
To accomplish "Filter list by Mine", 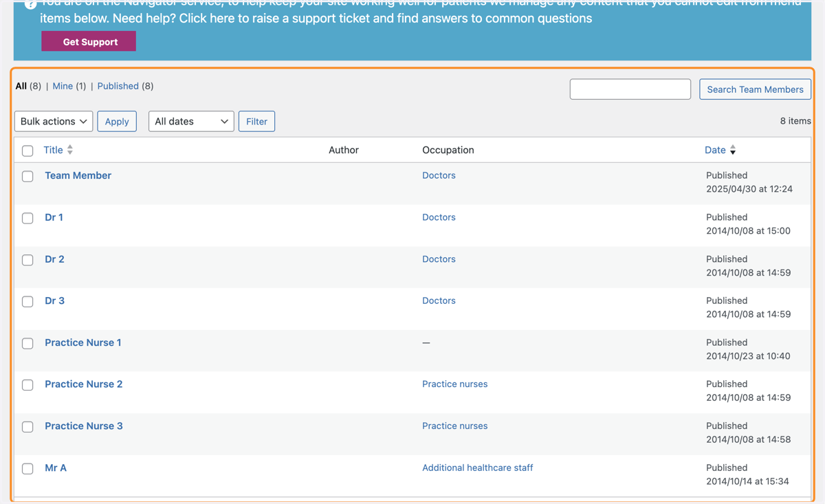I will tap(63, 86).
